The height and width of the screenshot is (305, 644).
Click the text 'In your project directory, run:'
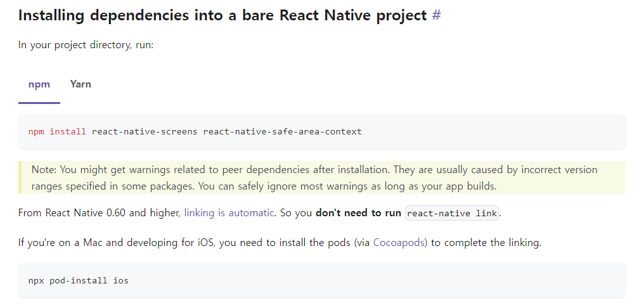[x=86, y=45]
